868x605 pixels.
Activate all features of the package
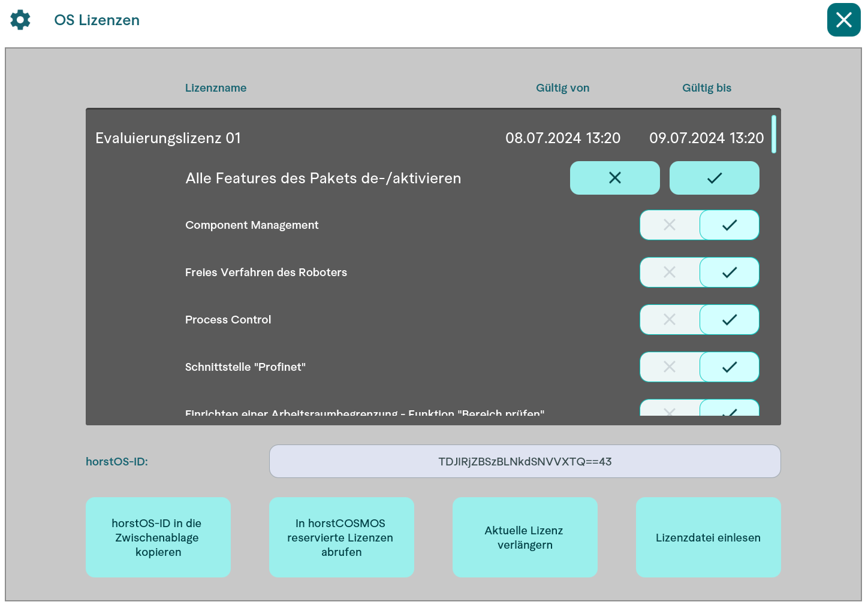(x=714, y=178)
